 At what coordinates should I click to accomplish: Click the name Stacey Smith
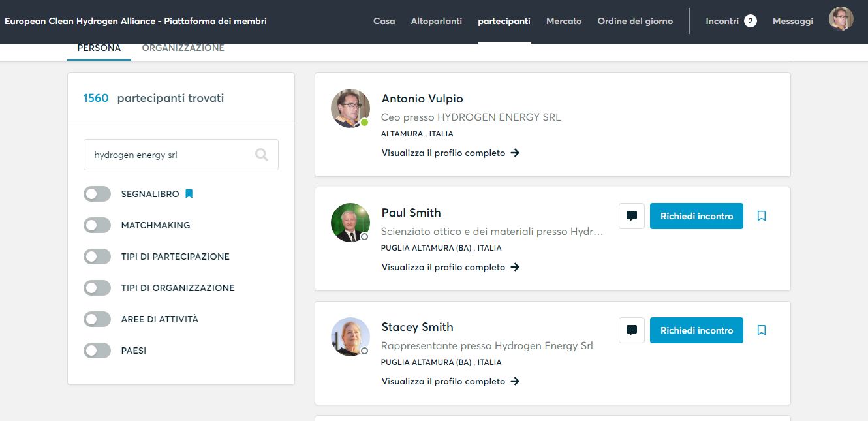417,327
